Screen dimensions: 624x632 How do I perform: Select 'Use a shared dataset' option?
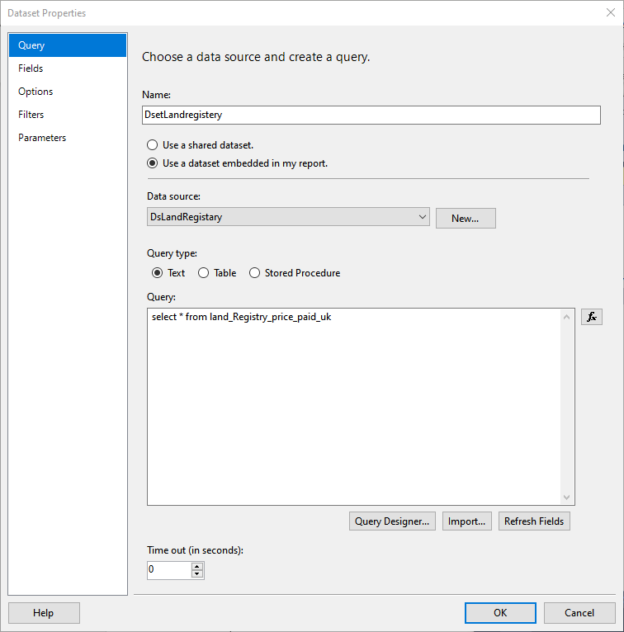(153, 145)
